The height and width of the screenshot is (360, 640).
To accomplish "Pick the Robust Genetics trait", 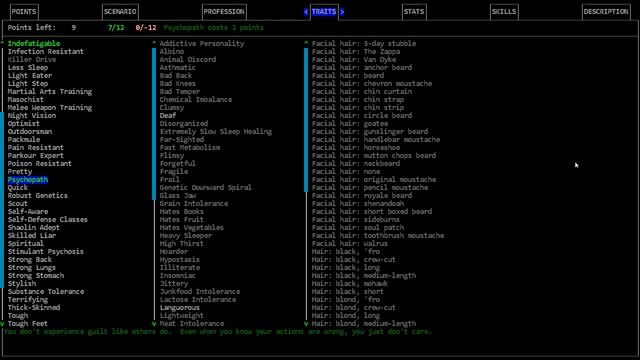I will (x=38, y=196).
